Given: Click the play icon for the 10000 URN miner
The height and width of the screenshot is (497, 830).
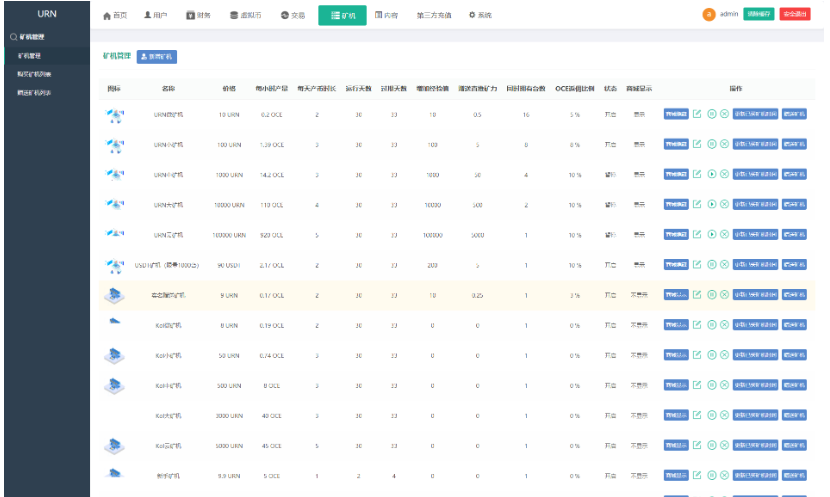Looking at the screenshot, I should point(711,204).
